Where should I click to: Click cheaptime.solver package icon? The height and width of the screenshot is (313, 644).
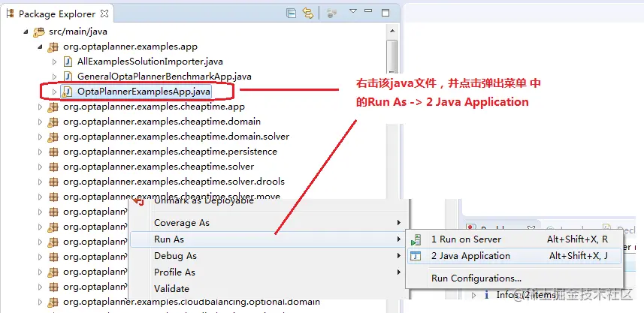tap(53, 167)
